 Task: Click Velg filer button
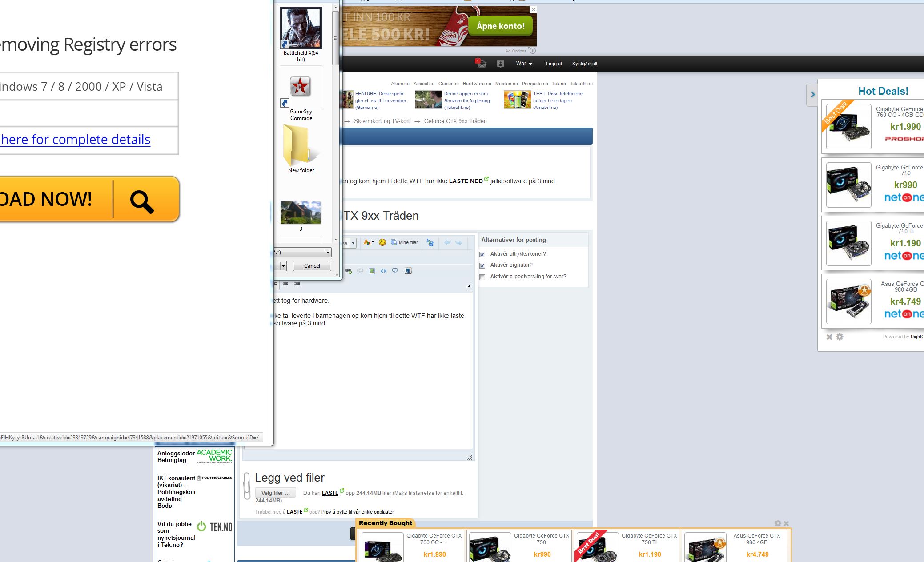(x=275, y=493)
